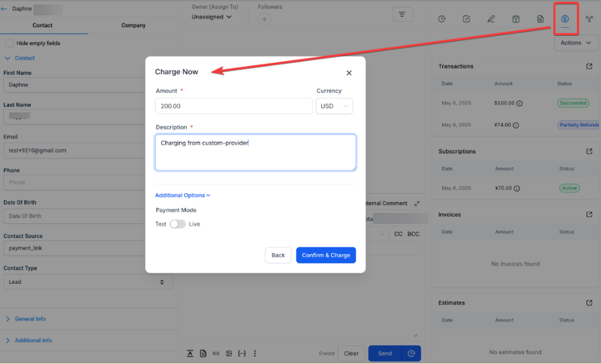Switch to the Company tab
Viewport: 601px width, 364px height.
[x=133, y=25]
